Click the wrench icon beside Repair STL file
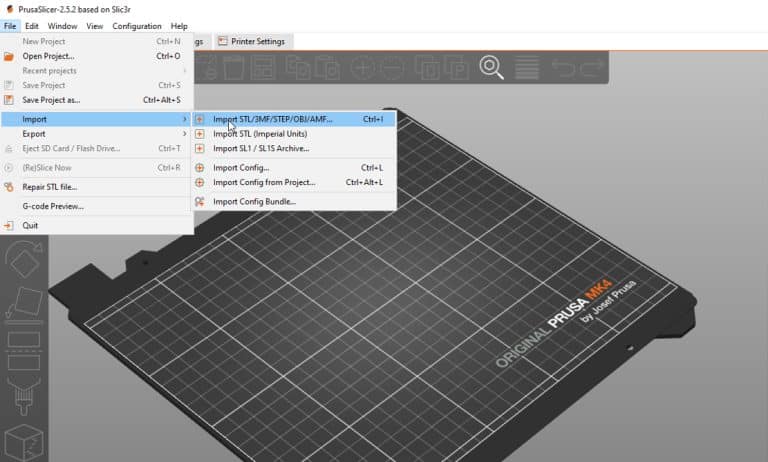This screenshot has width=768, height=462. [9, 187]
